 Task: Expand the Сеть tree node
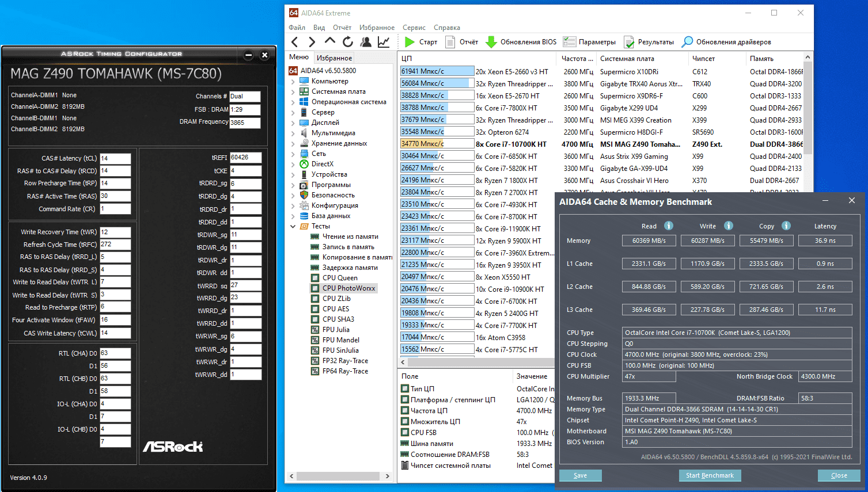pyautogui.click(x=293, y=154)
